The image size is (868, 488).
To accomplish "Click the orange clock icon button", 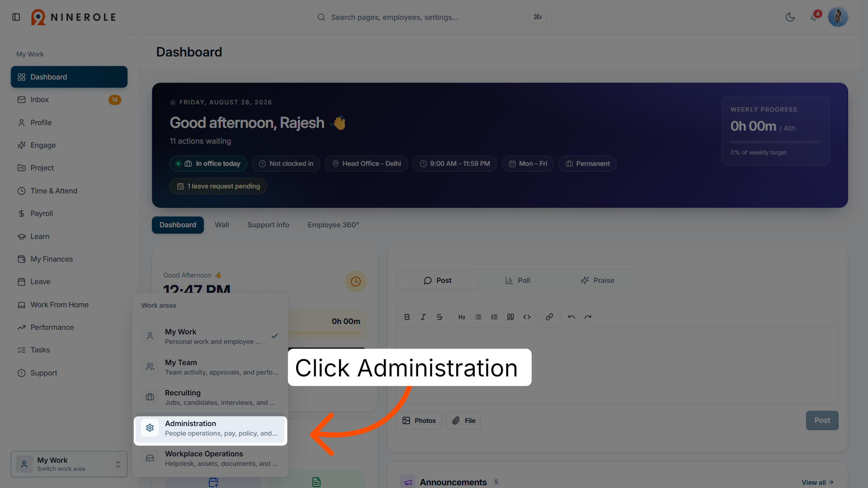I will [x=356, y=282].
